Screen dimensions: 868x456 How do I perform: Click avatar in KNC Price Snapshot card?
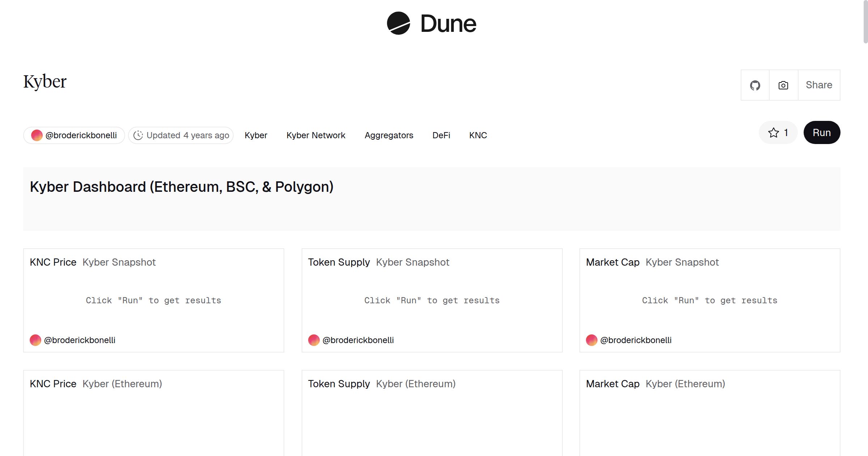coord(35,340)
